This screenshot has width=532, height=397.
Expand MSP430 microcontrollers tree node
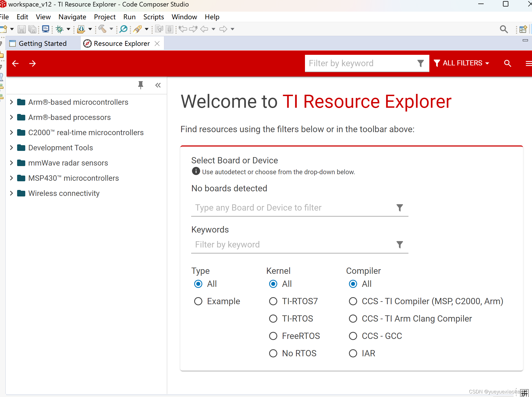[11, 178]
